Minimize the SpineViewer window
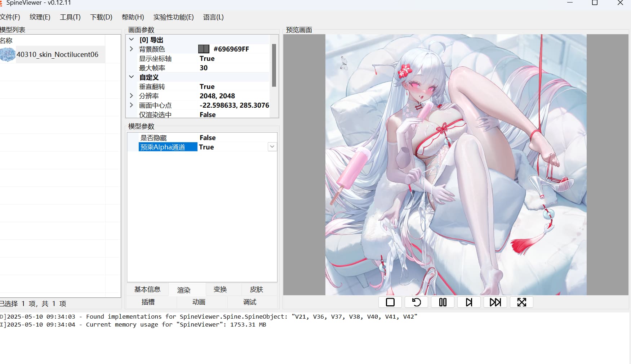The height and width of the screenshot is (364, 631). [570, 3]
